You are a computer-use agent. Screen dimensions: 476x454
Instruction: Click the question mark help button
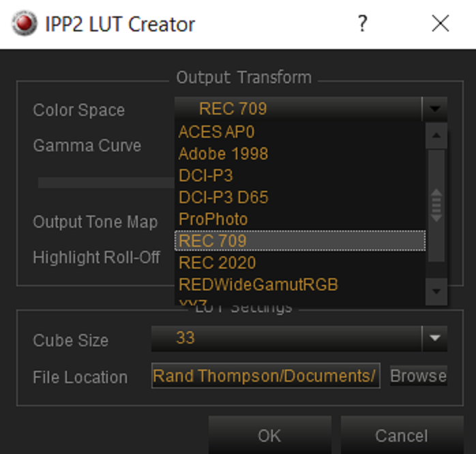coord(363,24)
